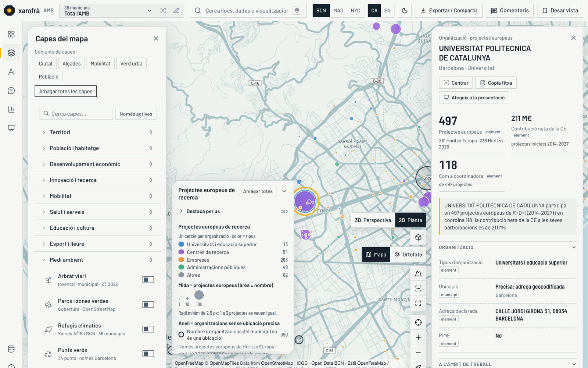Screen dimensions: 588x368
Task: Zoom in with the plus button
Action: 418,337
